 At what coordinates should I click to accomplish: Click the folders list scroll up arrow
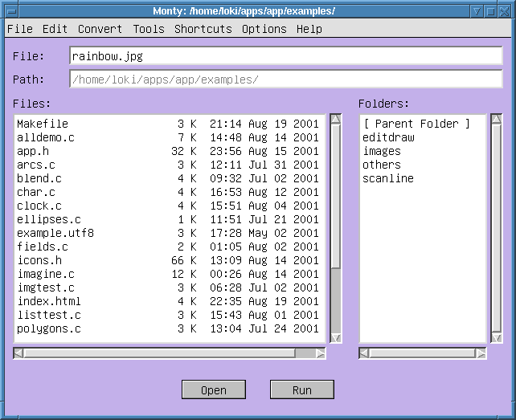coord(497,120)
